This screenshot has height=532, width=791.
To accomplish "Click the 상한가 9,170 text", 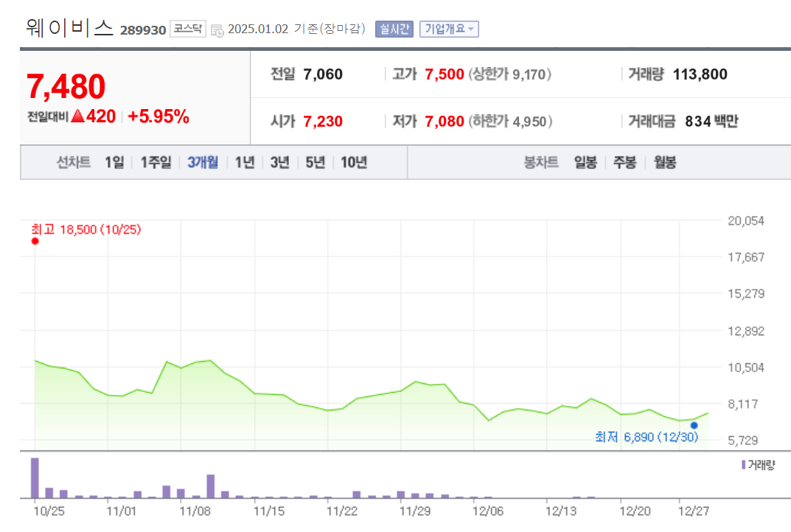I will 510,74.
